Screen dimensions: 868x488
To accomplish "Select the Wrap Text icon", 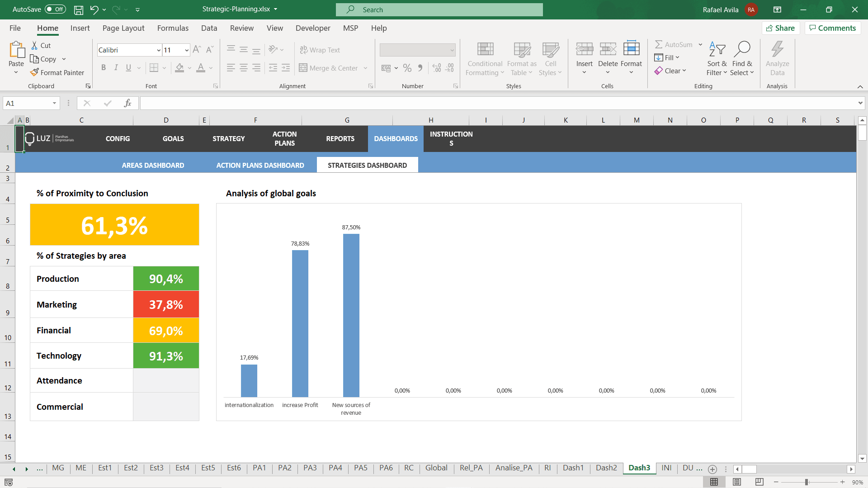I will point(303,50).
